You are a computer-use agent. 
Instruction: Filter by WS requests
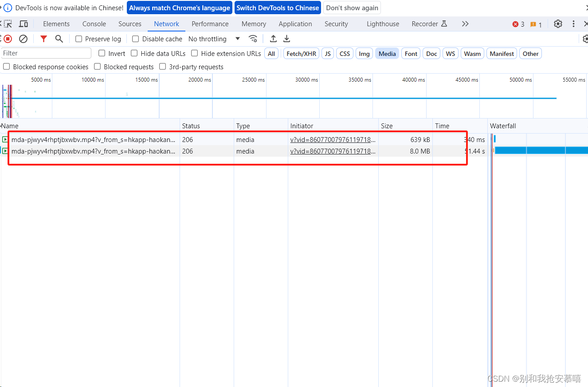451,54
